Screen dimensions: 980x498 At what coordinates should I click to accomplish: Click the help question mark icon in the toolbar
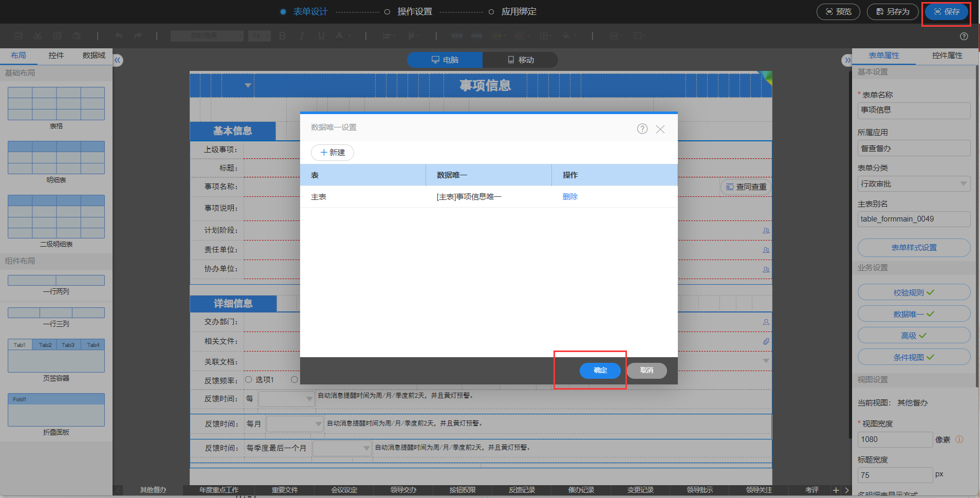coord(964,36)
